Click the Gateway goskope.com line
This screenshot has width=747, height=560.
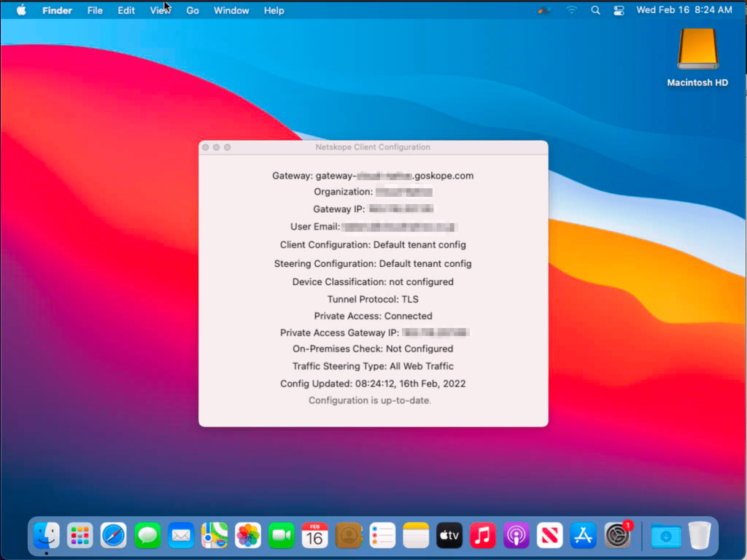pos(373,176)
